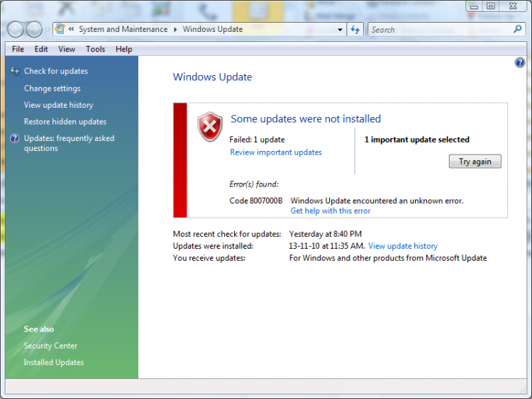Open the Tools menu
Screen dimensions: 532x399
(95, 49)
